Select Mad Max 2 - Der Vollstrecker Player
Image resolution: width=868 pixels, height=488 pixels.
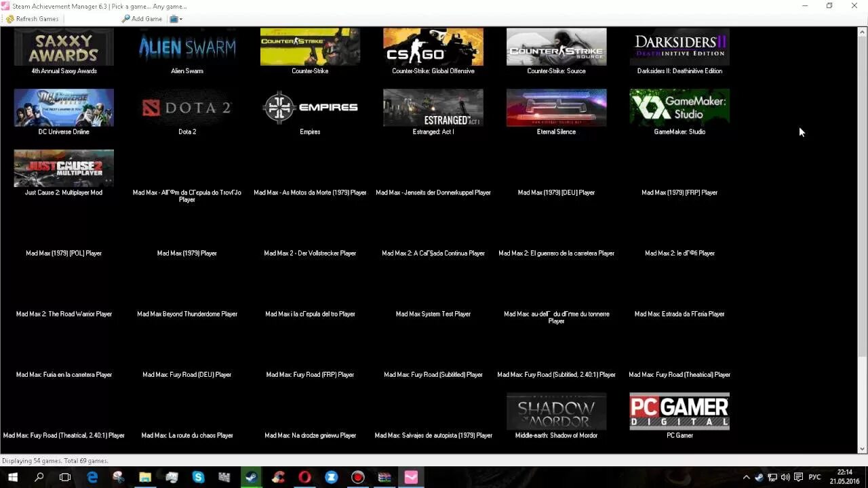[x=310, y=253]
